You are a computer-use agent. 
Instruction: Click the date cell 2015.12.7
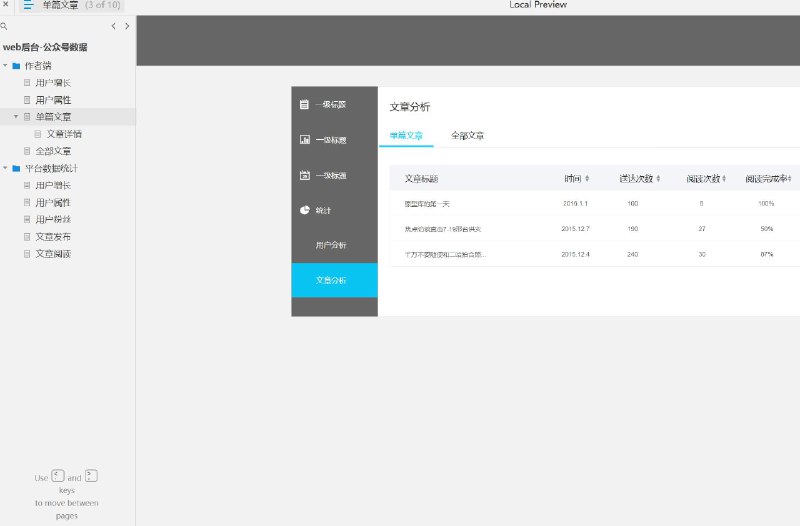tap(576, 229)
